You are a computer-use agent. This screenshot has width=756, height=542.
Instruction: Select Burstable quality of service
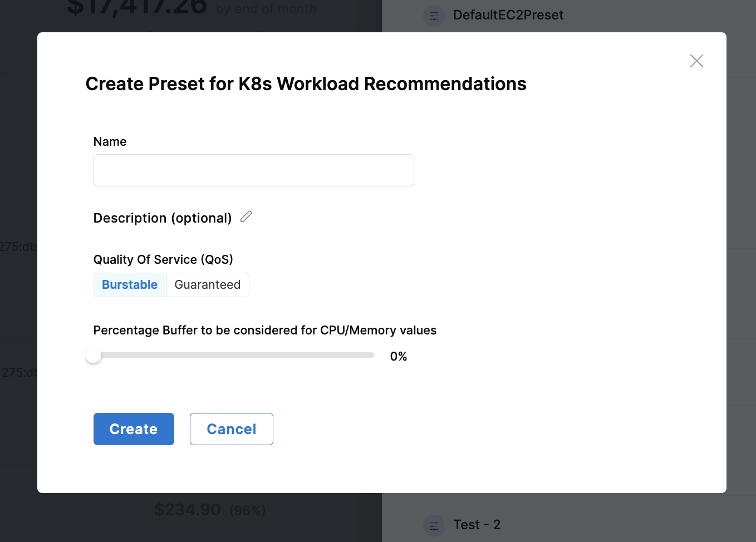[x=130, y=285]
